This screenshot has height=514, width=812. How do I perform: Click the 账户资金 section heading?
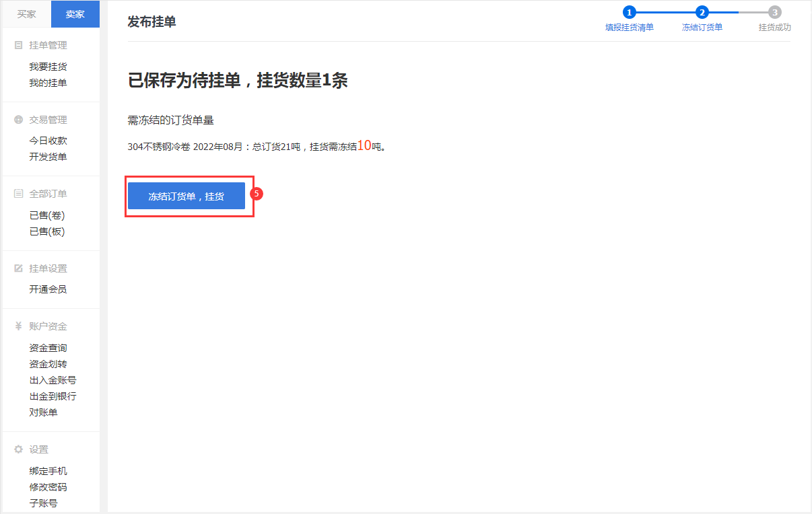pos(48,326)
